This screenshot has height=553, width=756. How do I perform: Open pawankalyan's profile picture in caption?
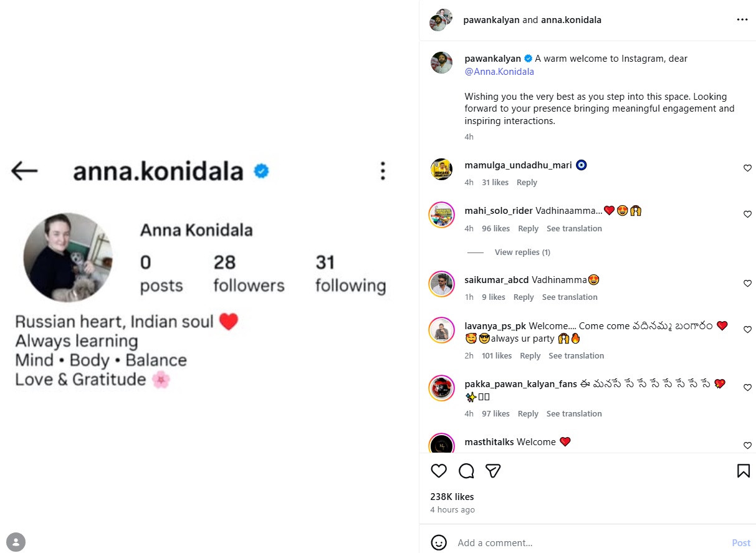(x=441, y=62)
